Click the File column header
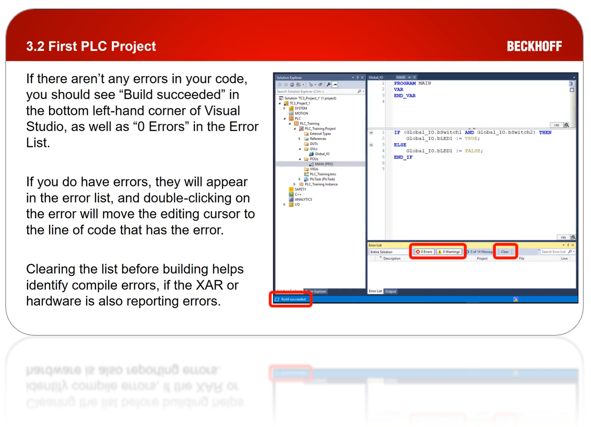Viewport: 591px width, 427px height. click(522, 259)
